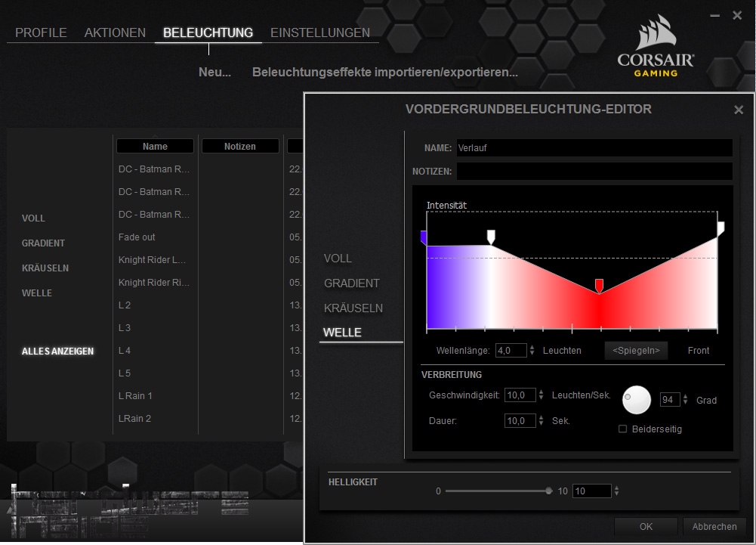Enable the Beiderseitig checkbox
The height and width of the screenshot is (545, 756).
[623, 429]
